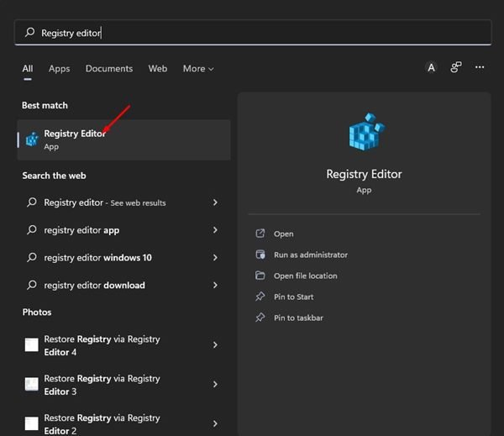Click search icon beside 'See web results'

coord(32,202)
